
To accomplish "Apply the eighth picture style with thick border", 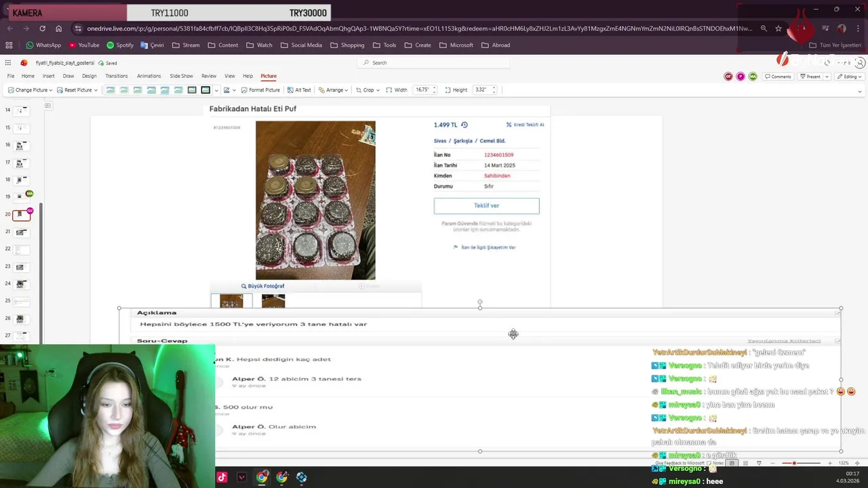I will point(205,89).
